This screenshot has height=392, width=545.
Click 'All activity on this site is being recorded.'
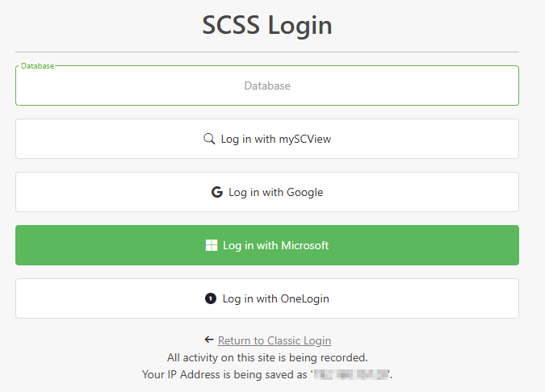point(267,357)
